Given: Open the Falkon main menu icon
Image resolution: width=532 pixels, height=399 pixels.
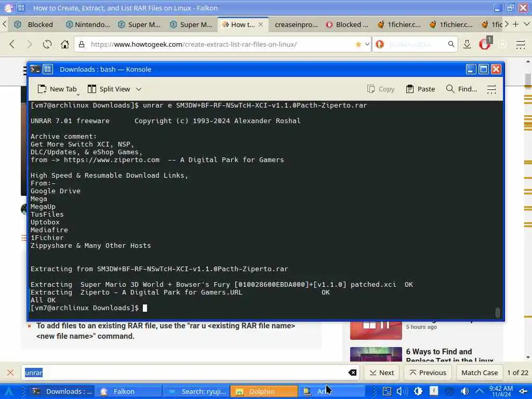Looking at the screenshot, I should coord(521,44).
